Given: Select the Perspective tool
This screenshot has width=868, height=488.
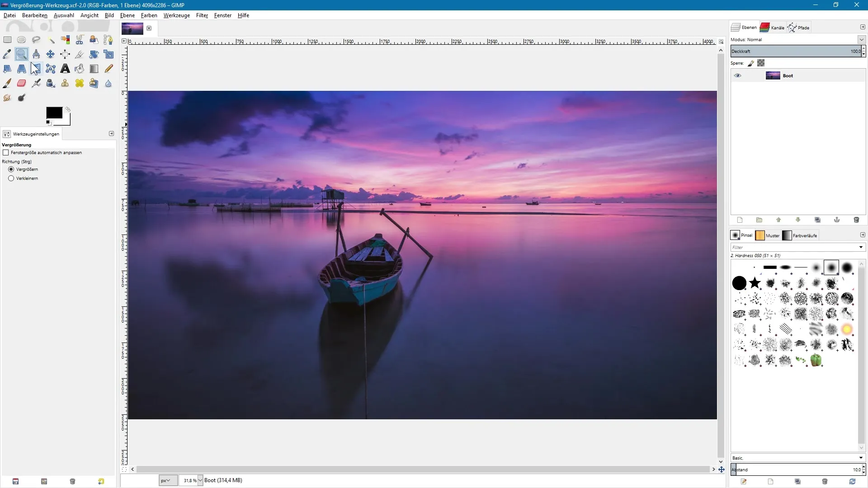Looking at the screenshot, I should (x=22, y=69).
